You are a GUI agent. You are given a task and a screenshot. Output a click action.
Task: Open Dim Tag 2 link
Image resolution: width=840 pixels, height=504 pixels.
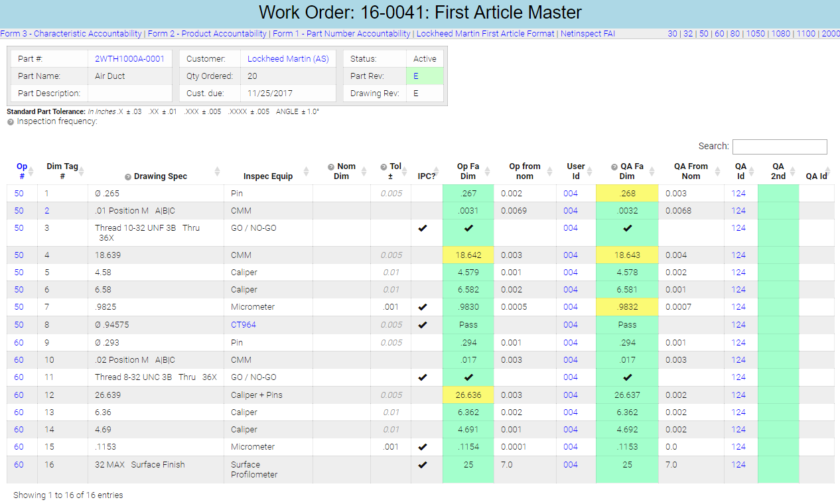pyautogui.click(x=47, y=211)
